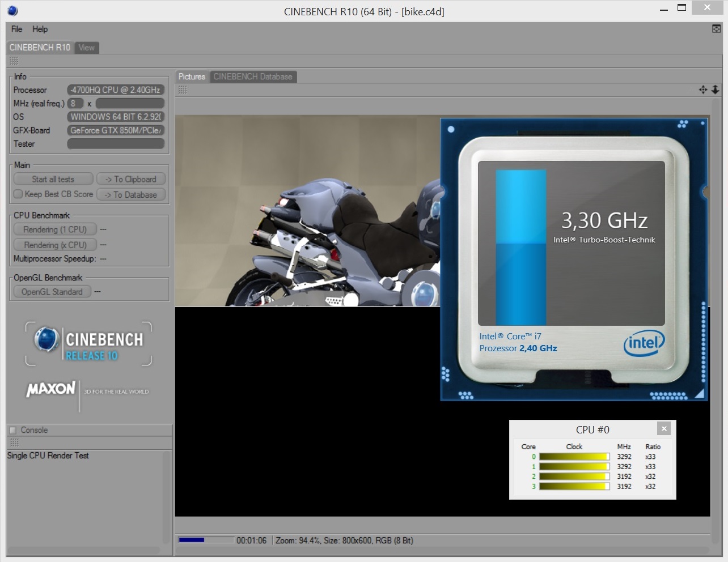
Task: Enable Keep Best CB Score checkbox
Action: click(18, 194)
